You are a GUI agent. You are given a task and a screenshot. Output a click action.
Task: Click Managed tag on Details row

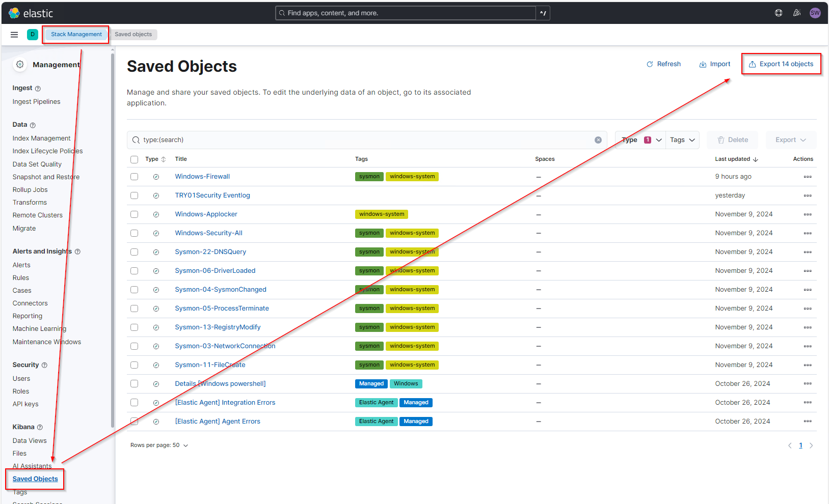coord(371,384)
